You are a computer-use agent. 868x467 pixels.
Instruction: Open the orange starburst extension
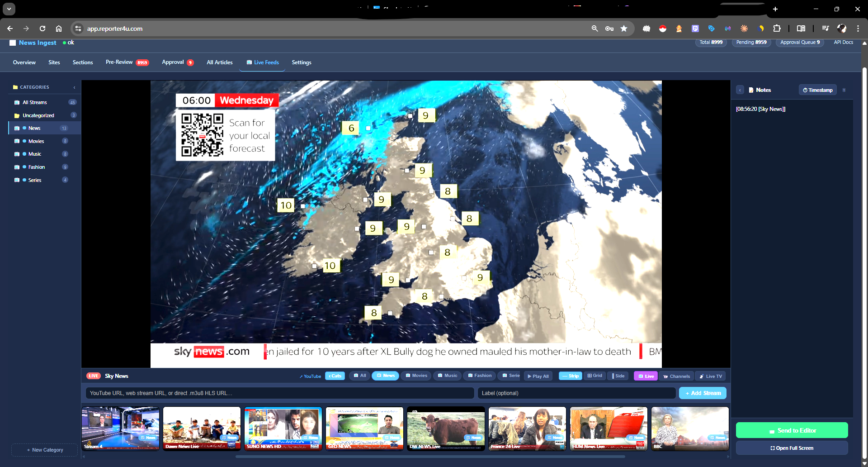coord(744,29)
